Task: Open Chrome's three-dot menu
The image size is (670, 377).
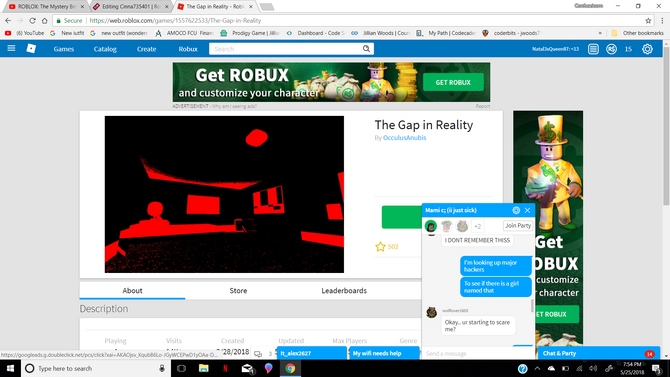Action: 662,21
